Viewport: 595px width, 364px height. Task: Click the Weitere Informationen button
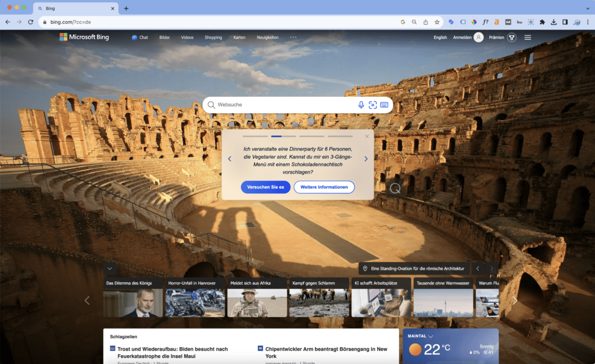coord(324,187)
